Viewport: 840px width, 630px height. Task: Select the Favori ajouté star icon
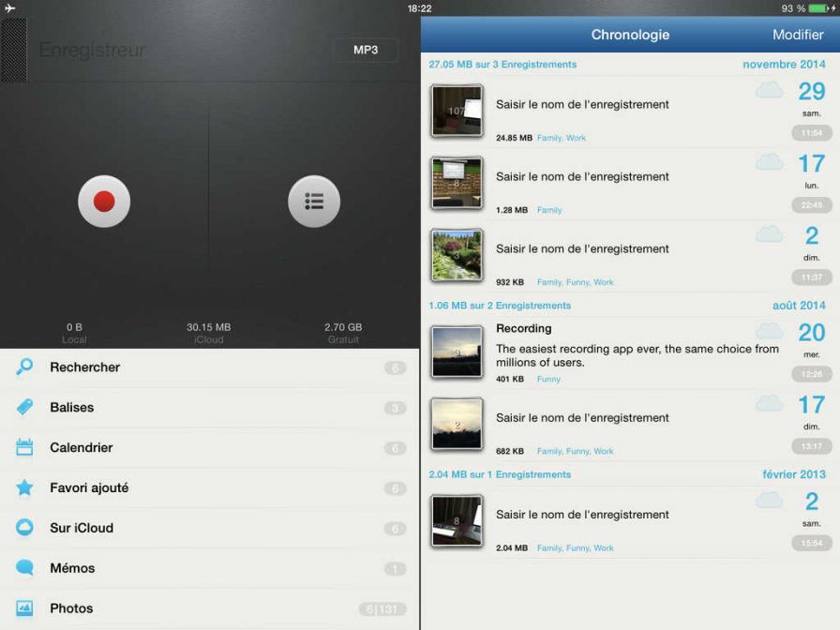[24, 488]
